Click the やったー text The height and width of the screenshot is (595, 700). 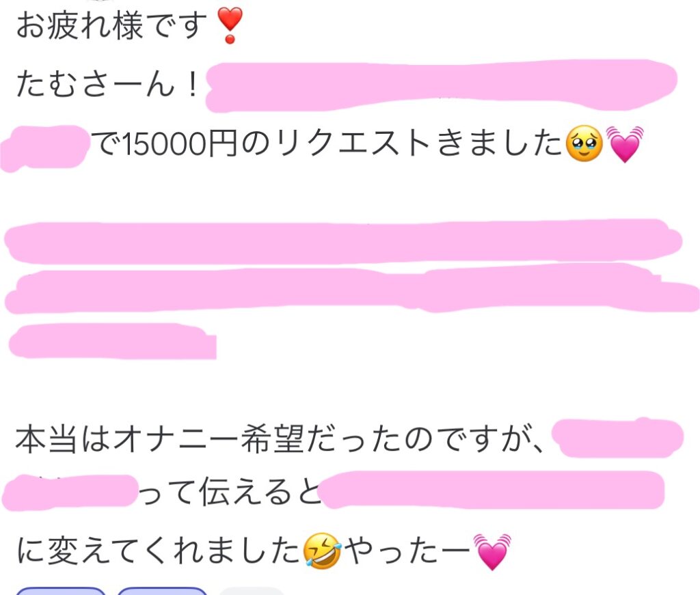coord(407,551)
